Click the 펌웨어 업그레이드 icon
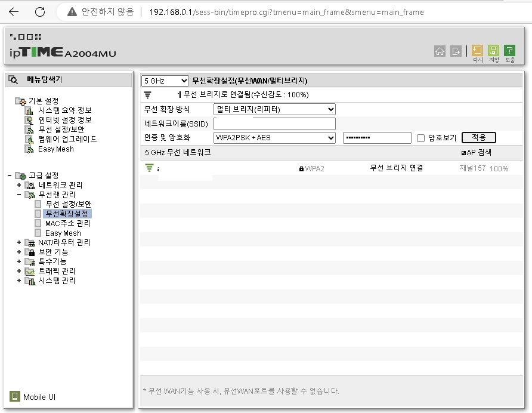This screenshot has height=413, width=532. coord(29,139)
